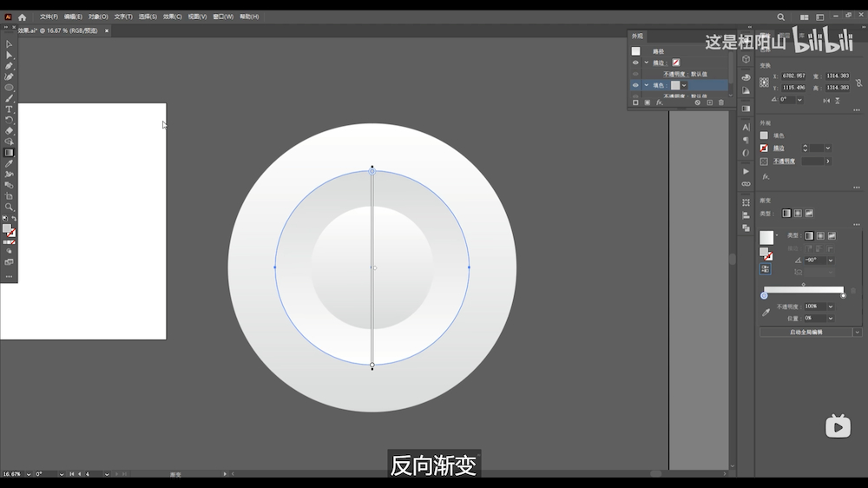Select the Pen tool
The image size is (868, 488).
point(9,66)
